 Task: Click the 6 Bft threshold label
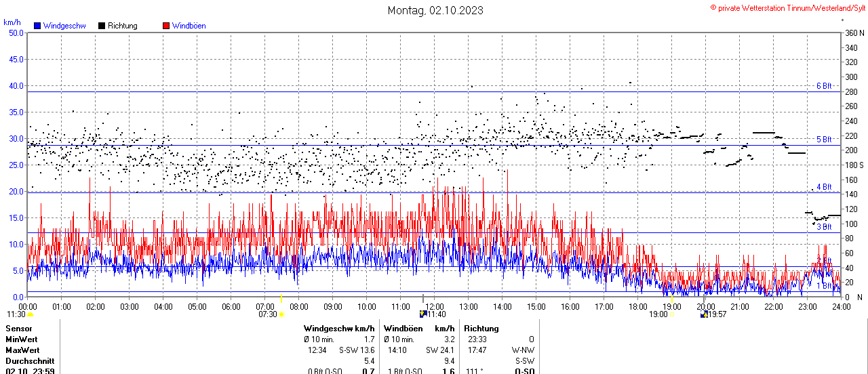tap(824, 86)
